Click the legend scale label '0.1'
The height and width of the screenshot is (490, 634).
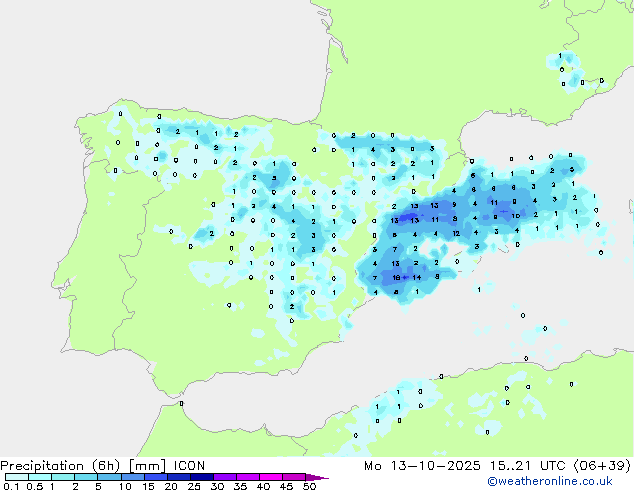[11, 486]
